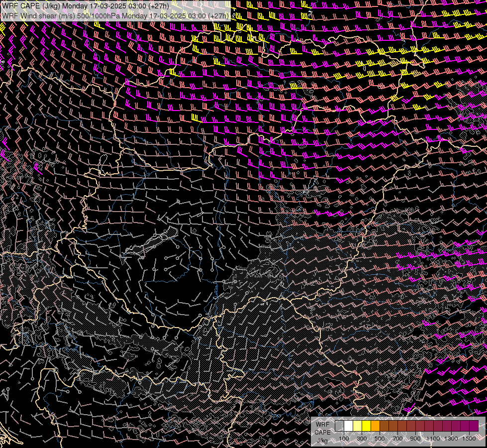The width and height of the screenshot is (487, 448).
Task: Select the rightmost purple legend swatch
Action: 474,426
